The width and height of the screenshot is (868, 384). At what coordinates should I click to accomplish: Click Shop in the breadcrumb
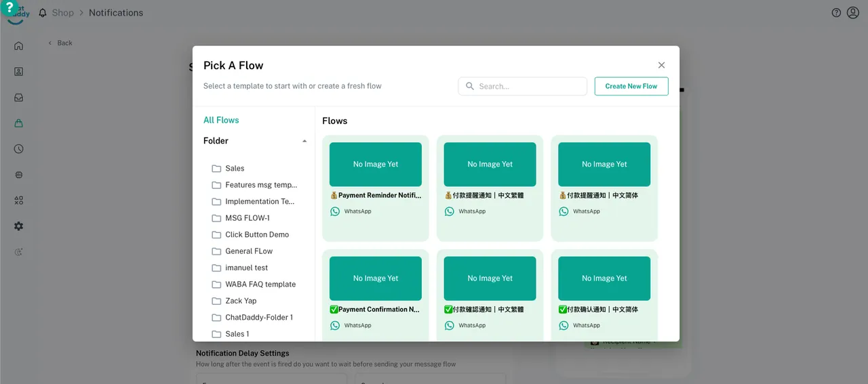63,13
